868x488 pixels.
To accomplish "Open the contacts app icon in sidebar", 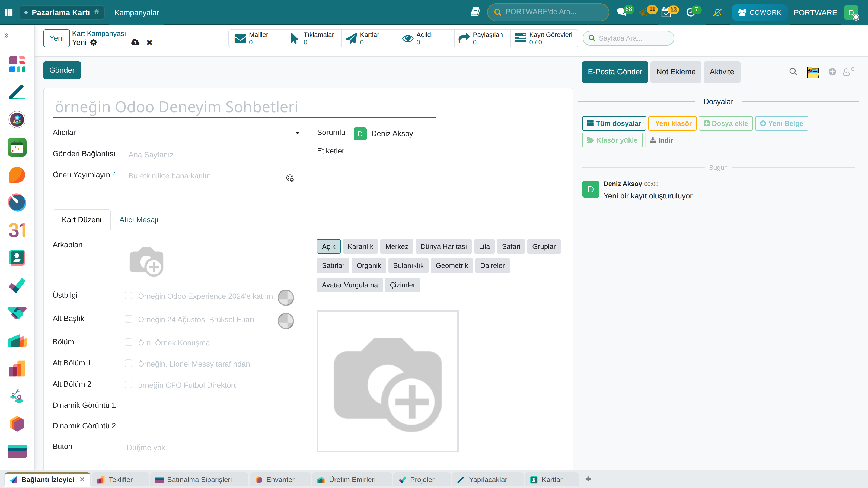I will [x=17, y=258].
